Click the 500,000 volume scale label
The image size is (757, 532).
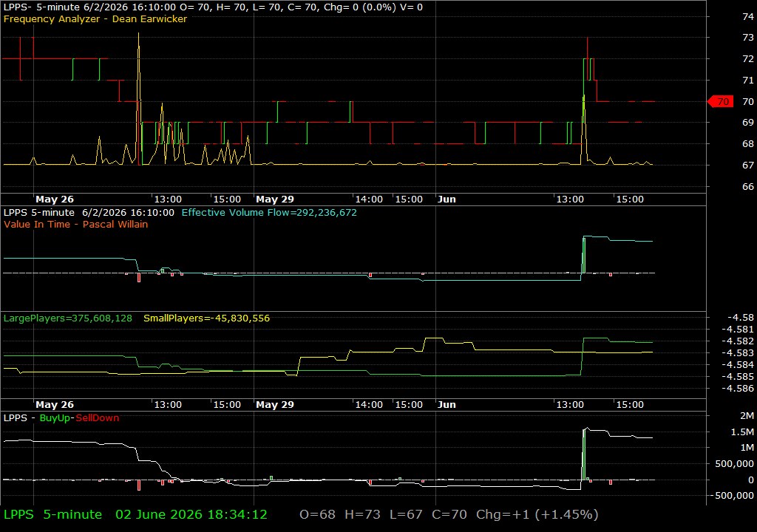coord(734,464)
